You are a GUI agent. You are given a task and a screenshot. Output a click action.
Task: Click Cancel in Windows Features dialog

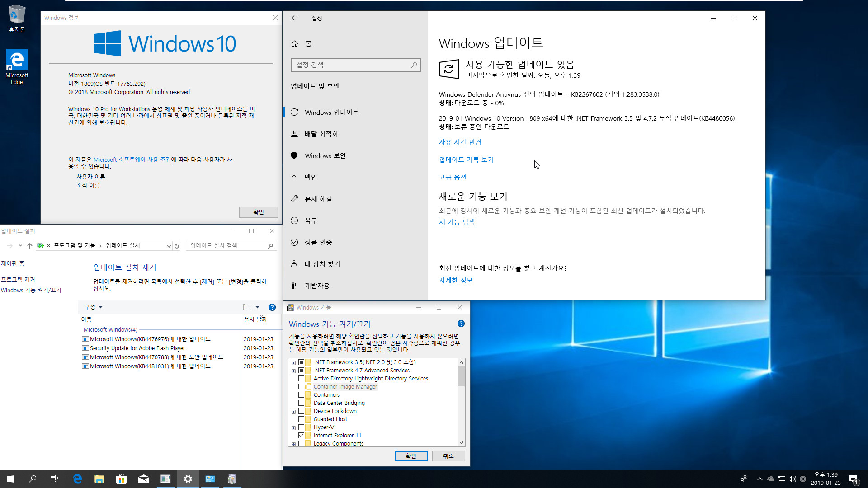click(x=448, y=456)
